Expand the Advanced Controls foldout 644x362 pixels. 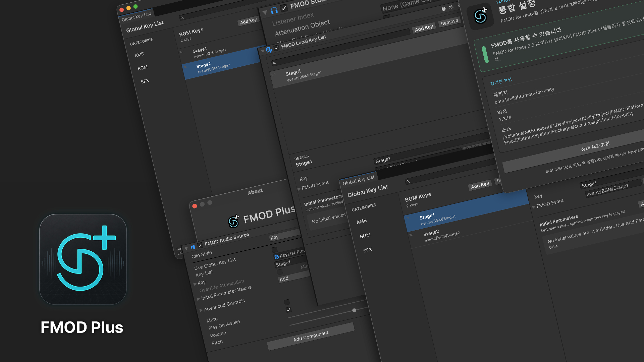tap(201, 310)
